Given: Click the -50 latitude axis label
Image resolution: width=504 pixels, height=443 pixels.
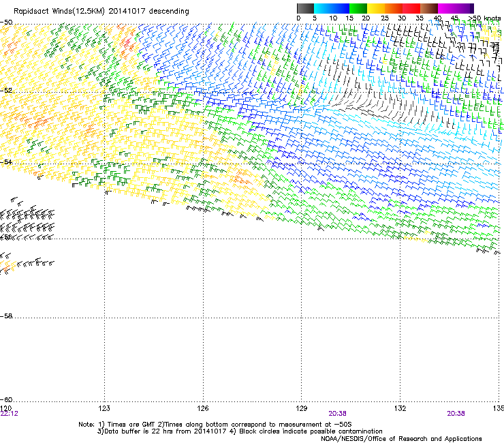Looking at the screenshot, I should 6,22.
